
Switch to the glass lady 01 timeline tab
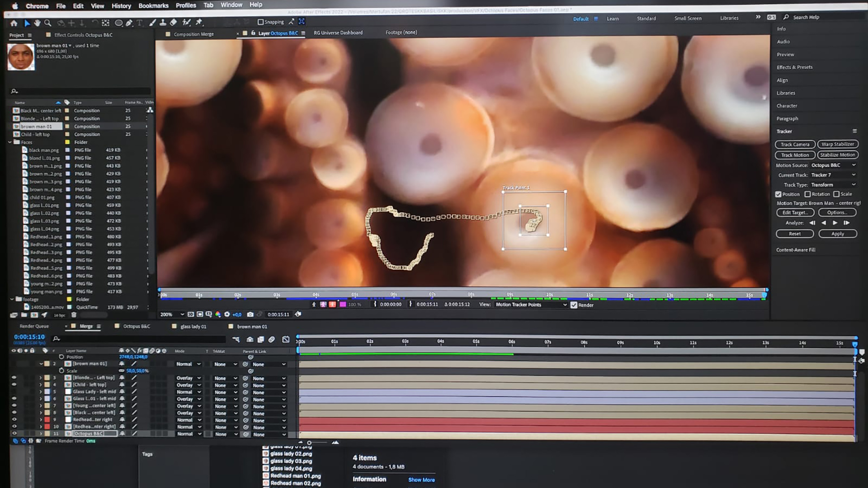(x=193, y=327)
